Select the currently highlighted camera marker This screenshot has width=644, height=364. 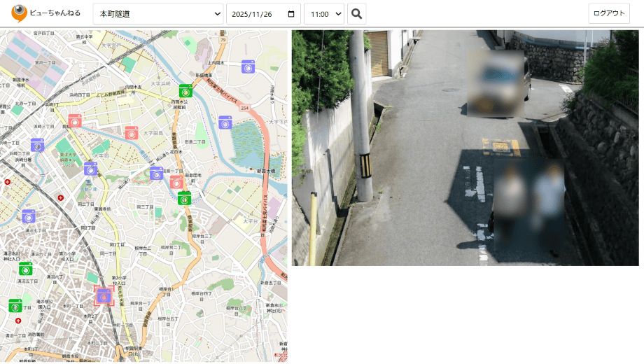tap(104, 295)
